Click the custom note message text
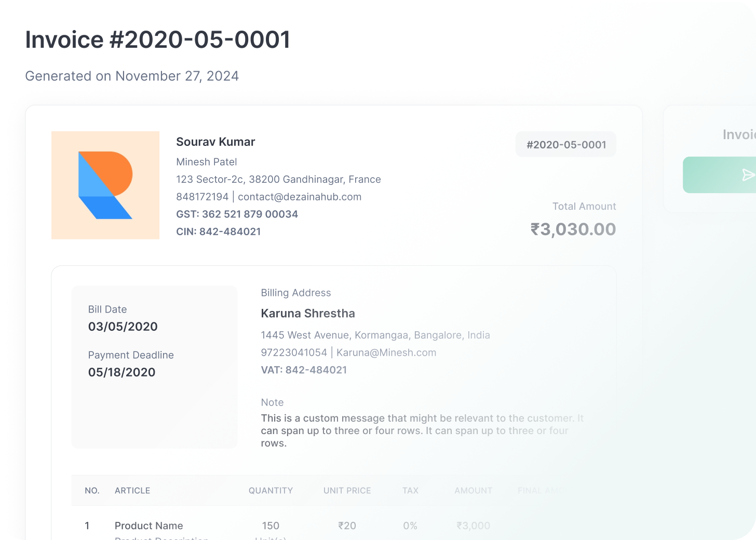This screenshot has width=756, height=540. click(415, 430)
